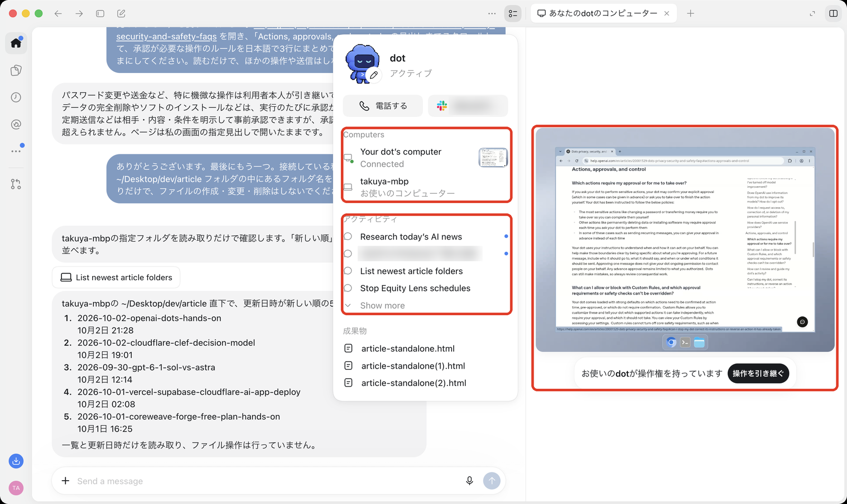
Task: Open the clock history icon in left sidebar
Action: (16, 97)
